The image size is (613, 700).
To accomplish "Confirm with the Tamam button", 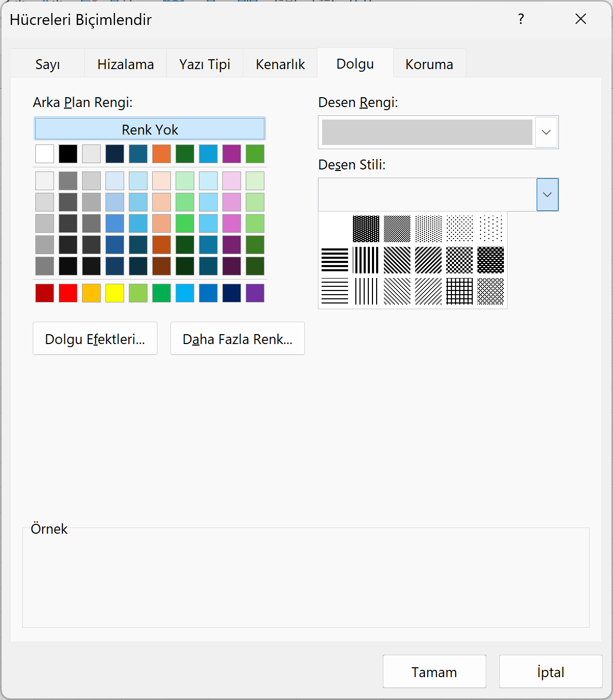I will coord(434,672).
